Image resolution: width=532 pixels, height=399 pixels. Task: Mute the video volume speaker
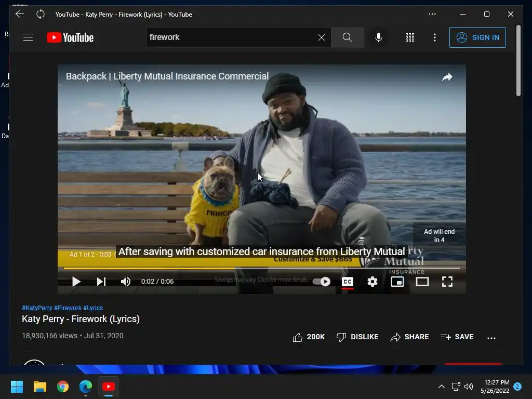126,282
